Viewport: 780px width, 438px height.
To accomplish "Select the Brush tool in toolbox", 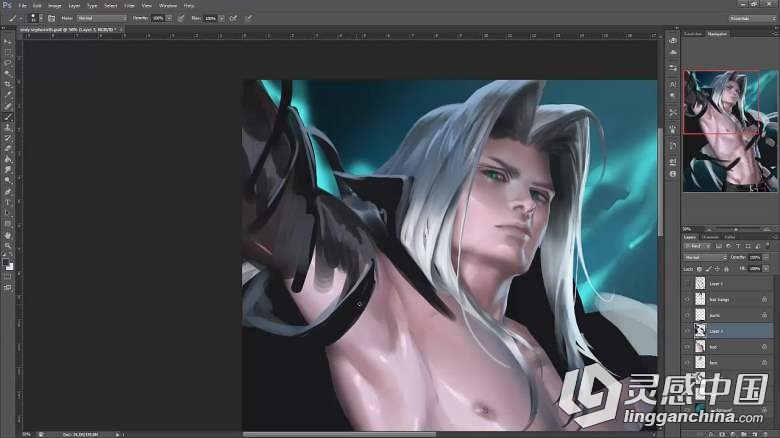I will tap(7, 117).
